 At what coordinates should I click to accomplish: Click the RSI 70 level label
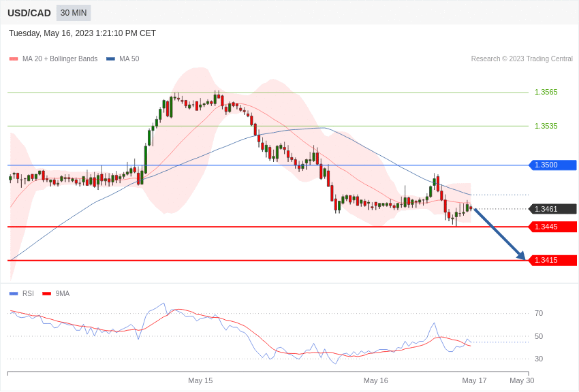click(x=539, y=314)
